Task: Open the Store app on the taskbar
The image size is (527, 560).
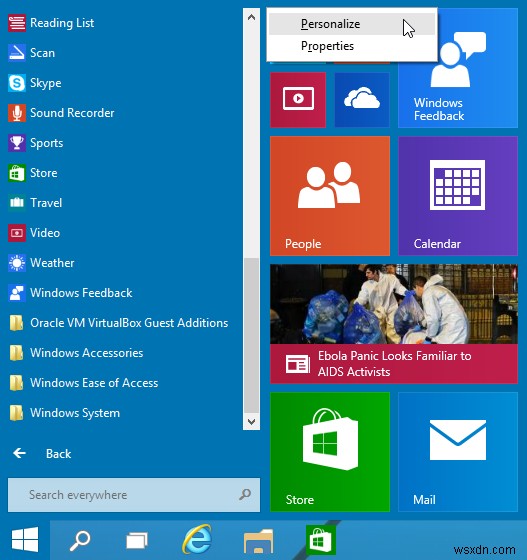Action: 321,540
